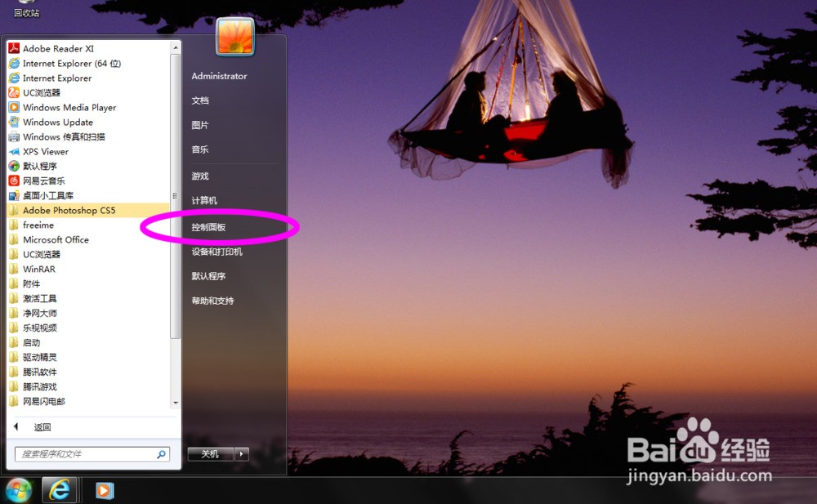Launch Internet Explorer (64 位) from the list

pyautogui.click(x=70, y=64)
